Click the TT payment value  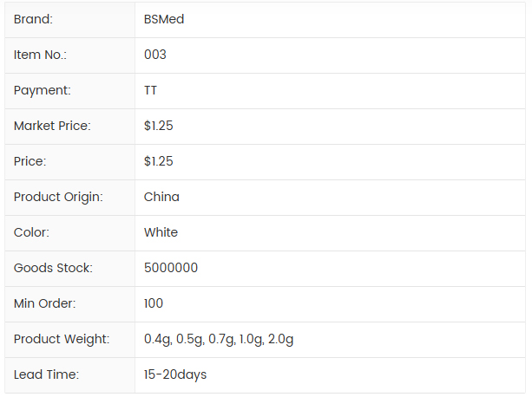click(x=151, y=90)
